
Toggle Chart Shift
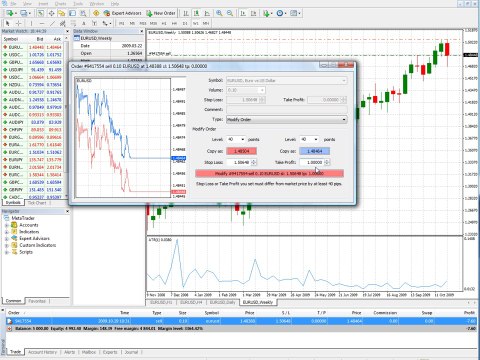[x=254, y=13]
